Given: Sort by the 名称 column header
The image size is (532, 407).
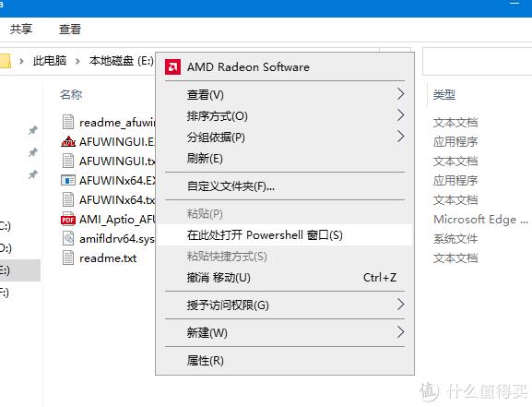Looking at the screenshot, I should coord(71,94).
